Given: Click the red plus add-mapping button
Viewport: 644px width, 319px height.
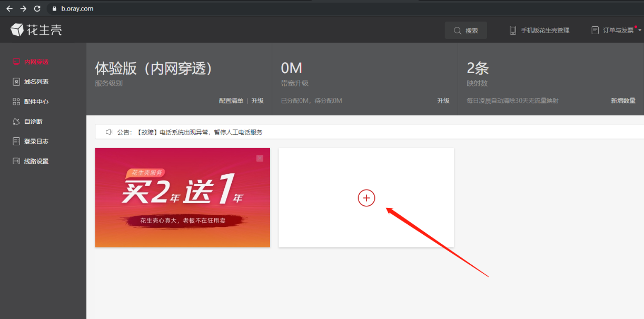Looking at the screenshot, I should coord(366,198).
